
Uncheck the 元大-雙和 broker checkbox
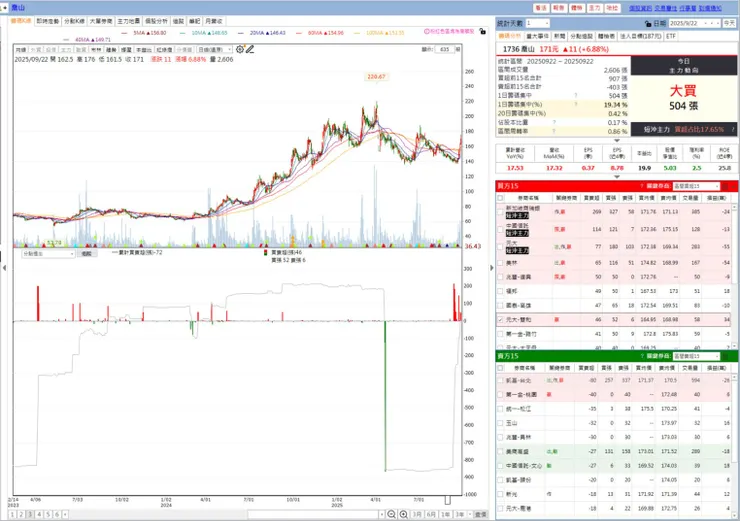pyautogui.click(x=500, y=319)
